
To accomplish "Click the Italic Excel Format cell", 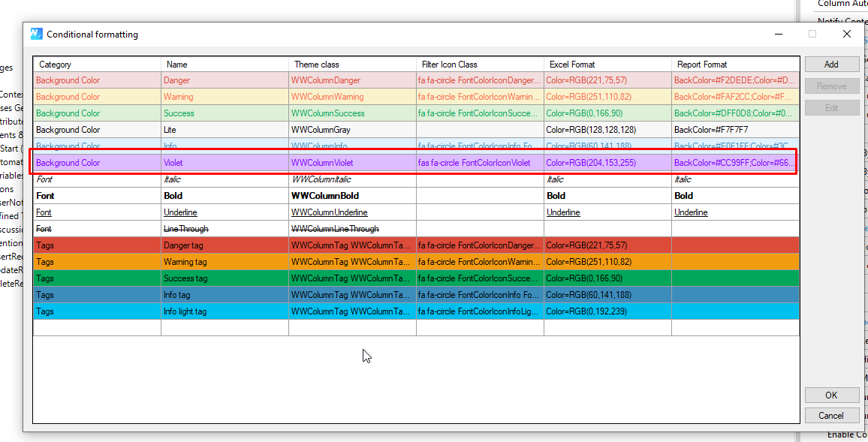I will 607,179.
